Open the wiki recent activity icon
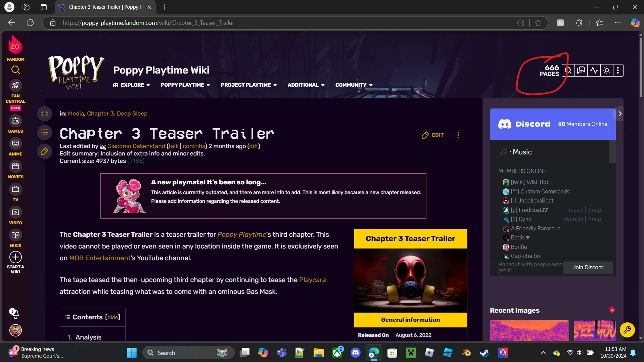The image size is (644, 362). [x=594, y=71]
